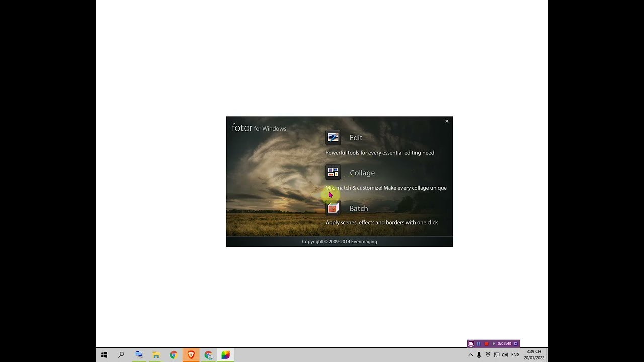Close the Fotor launcher window
Screen dimensions: 644x362
tap(446, 121)
